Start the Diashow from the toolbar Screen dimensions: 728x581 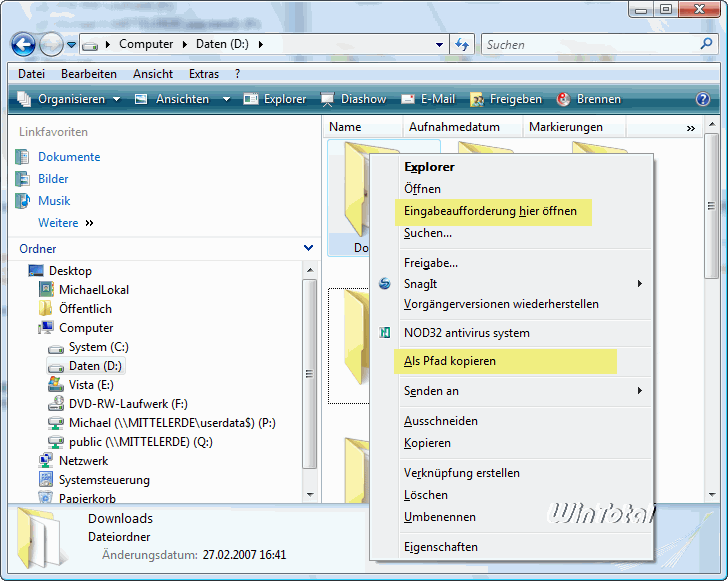353,99
